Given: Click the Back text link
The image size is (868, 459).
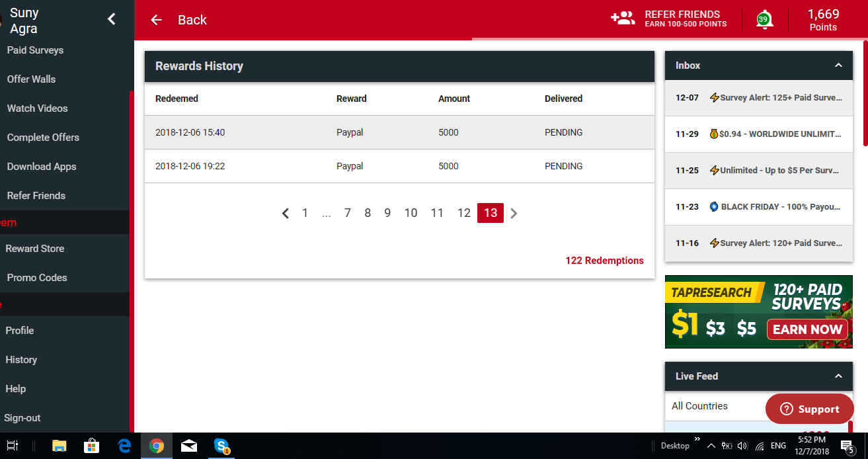Looking at the screenshot, I should pyautogui.click(x=192, y=20).
